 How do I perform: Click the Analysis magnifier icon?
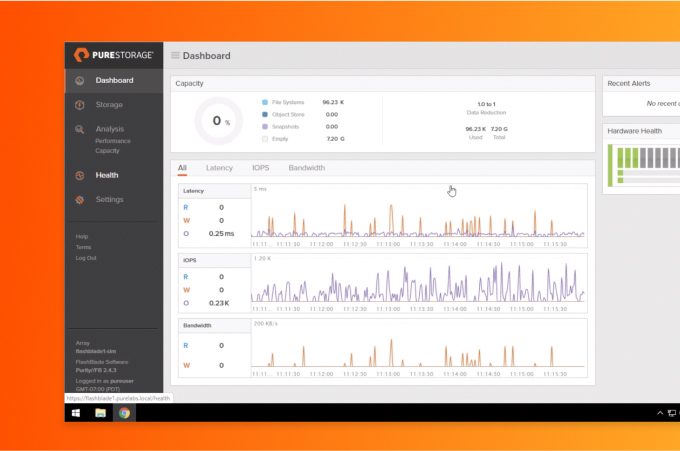(80, 129)
